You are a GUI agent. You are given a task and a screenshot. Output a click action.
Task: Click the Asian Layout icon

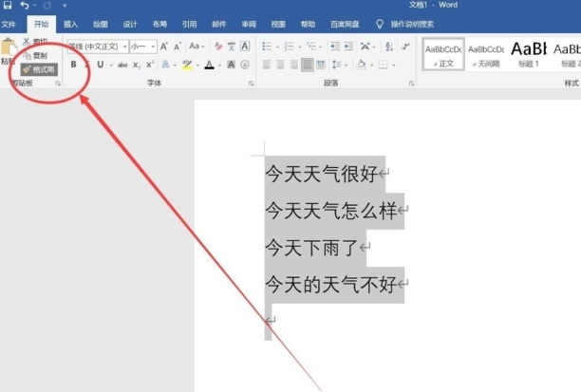[365, 47]
